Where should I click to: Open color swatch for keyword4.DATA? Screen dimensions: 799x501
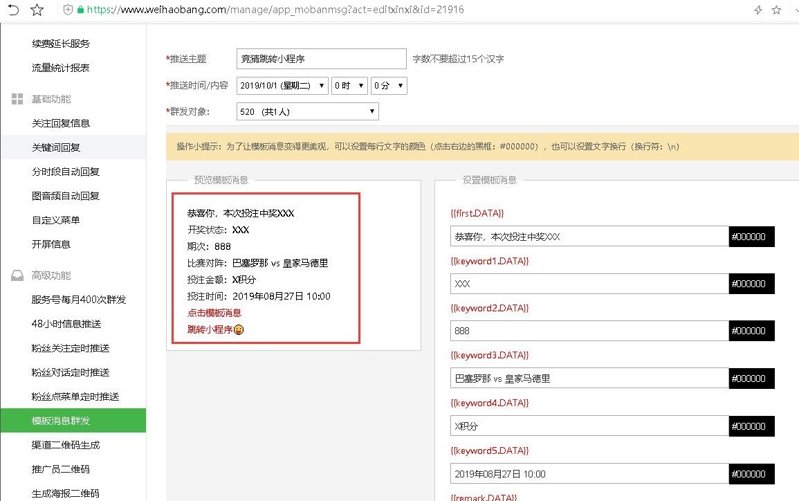pyautogui.click(x=752, y=426)
